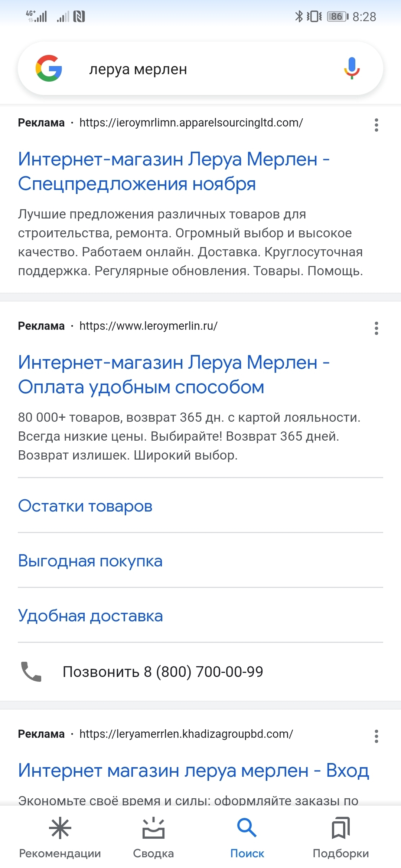Viewport: 401px width, 868px height.
Task: Tap the battery status icon
Action: (x=337, y=17)
